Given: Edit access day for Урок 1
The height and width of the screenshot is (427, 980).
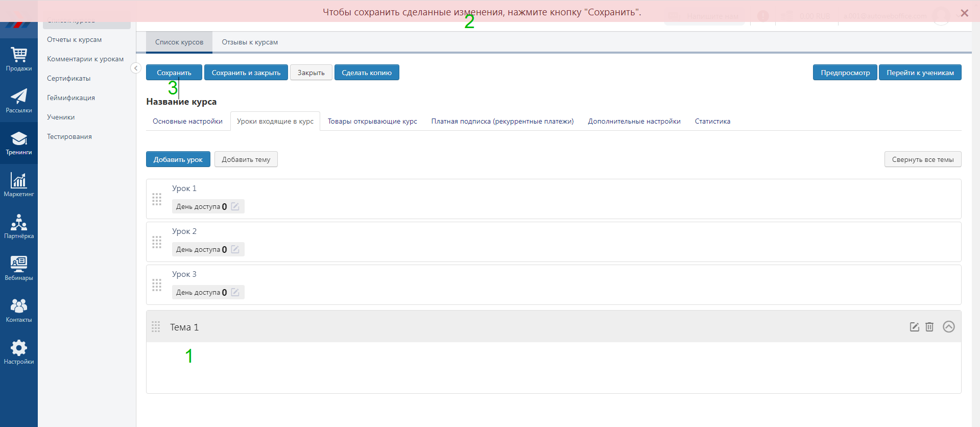Looking at the screenshot, I should (x=235, y=206).
